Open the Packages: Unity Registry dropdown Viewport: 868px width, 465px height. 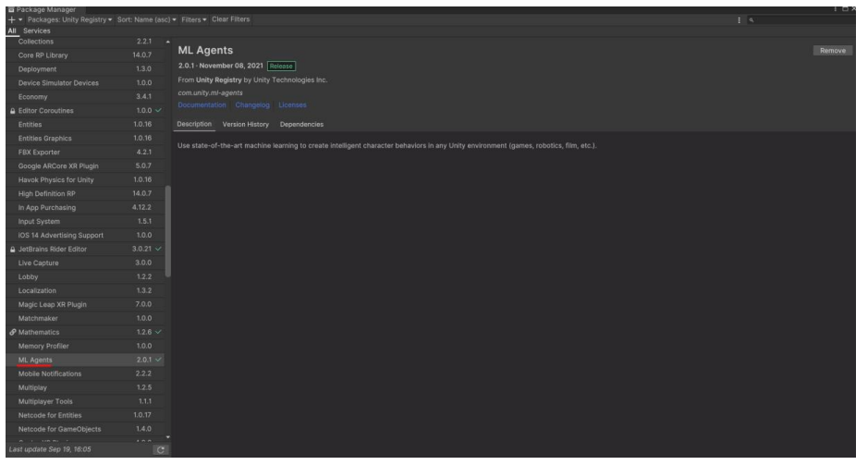click(x=69, y=19)
